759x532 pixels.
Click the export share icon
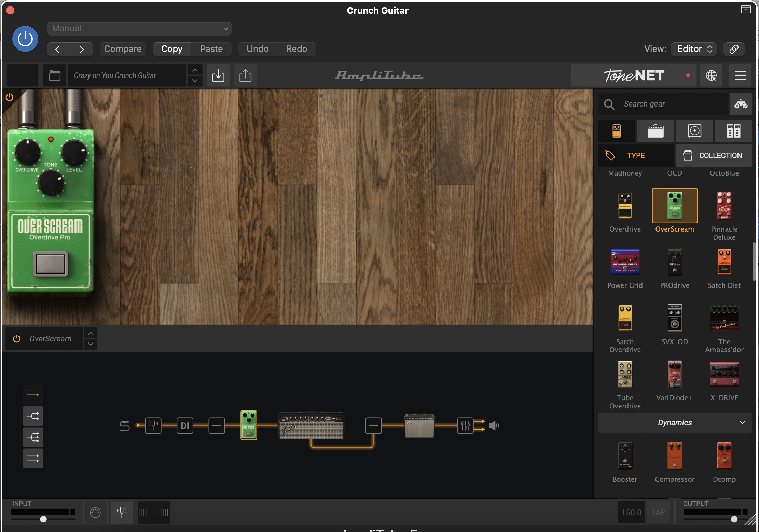pos(245,75)
